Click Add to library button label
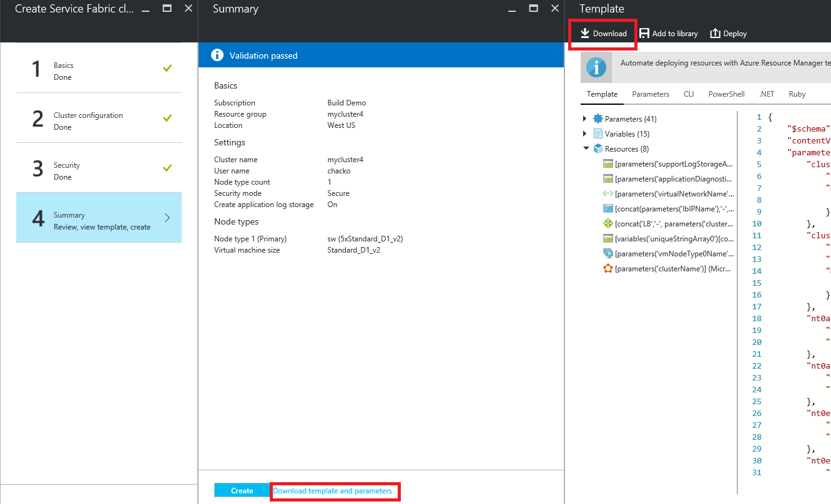 coord(675,34)
